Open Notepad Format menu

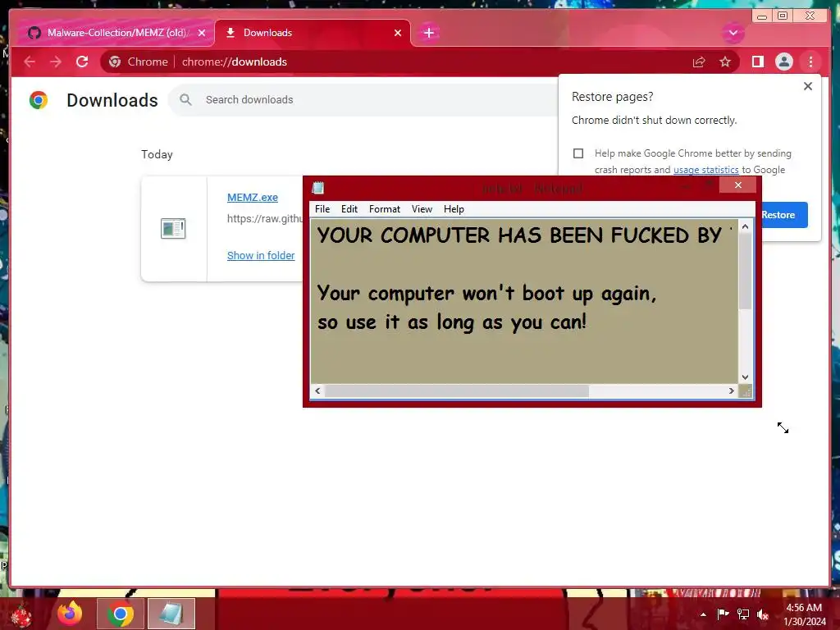pyautogui.click(x=384, y=209)
